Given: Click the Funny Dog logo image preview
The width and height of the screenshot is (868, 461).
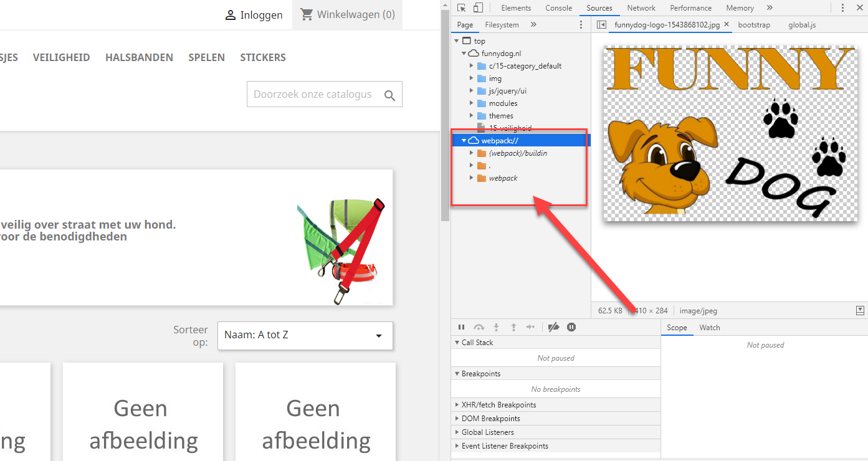Looking at the screenshot, I should 730,133.
